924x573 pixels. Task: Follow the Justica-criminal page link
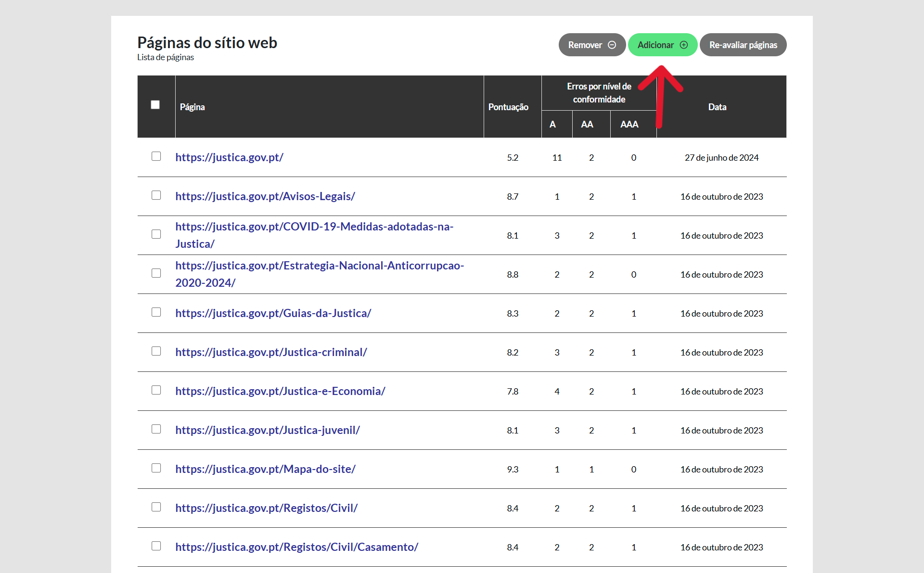coord(271,352)
